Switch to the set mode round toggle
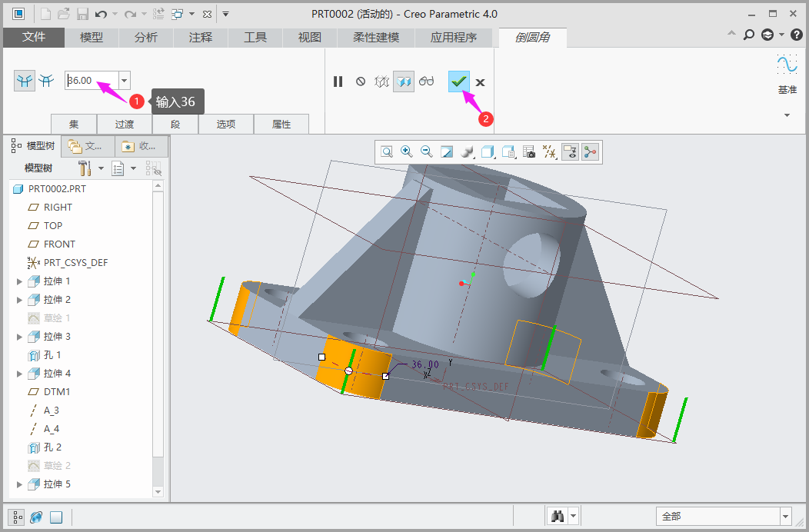 click(x=25, y=80)
